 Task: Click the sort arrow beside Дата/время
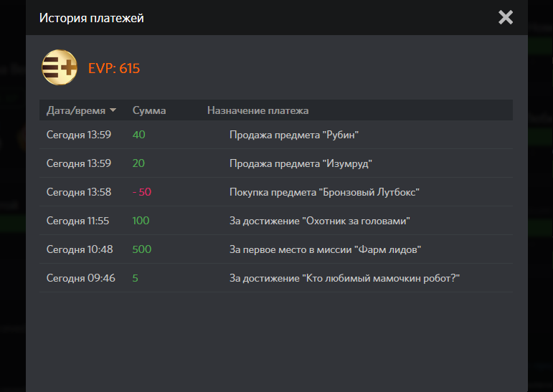tap(113, 110)
